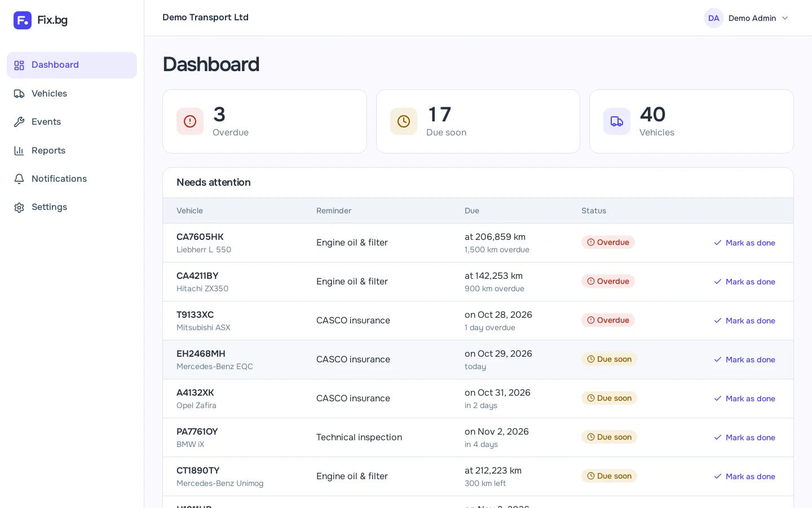Open the Dashboard menu item

(x=72, y=65)
